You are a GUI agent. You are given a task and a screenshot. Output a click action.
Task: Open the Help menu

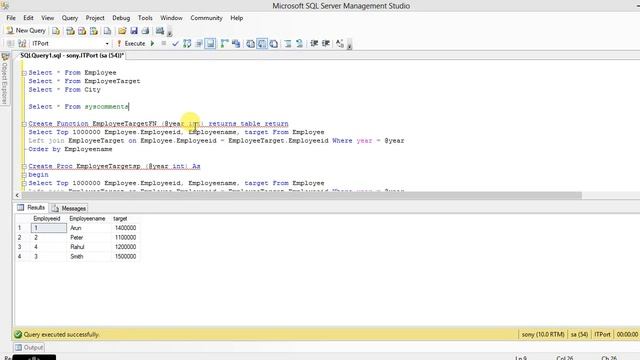[236, 18]
